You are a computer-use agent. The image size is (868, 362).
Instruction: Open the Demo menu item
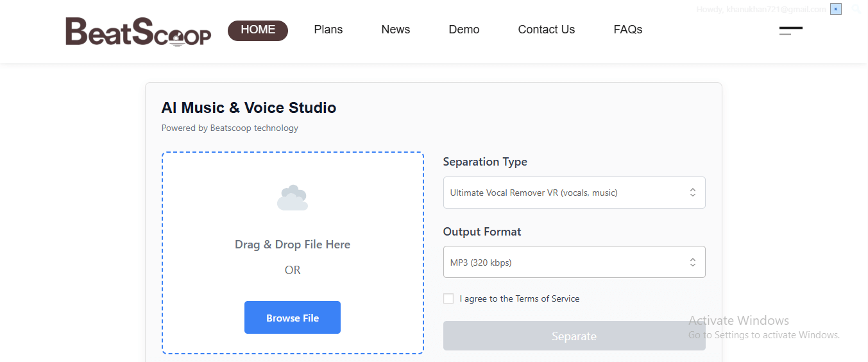tap(464, 30)
